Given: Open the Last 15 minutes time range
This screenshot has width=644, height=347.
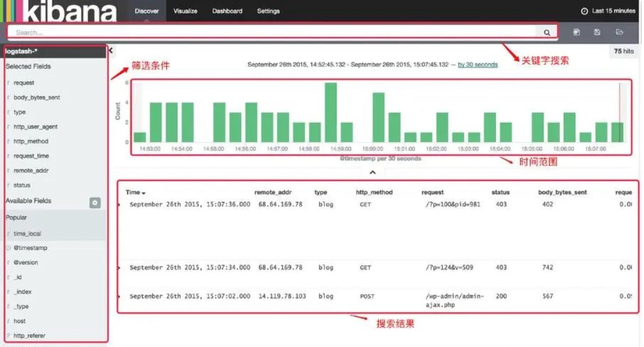Looking at the screenshot, I should tap(613, 11).
